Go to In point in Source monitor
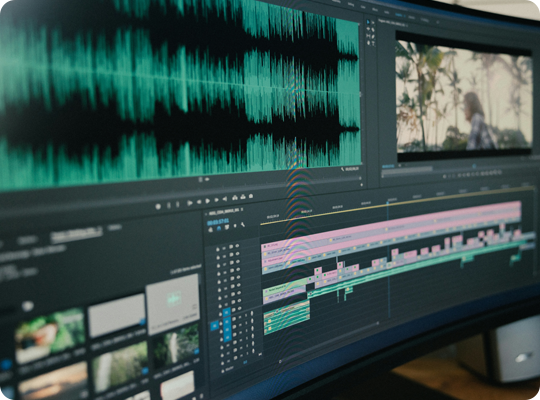The image size is (540, 400). [189, 203]
